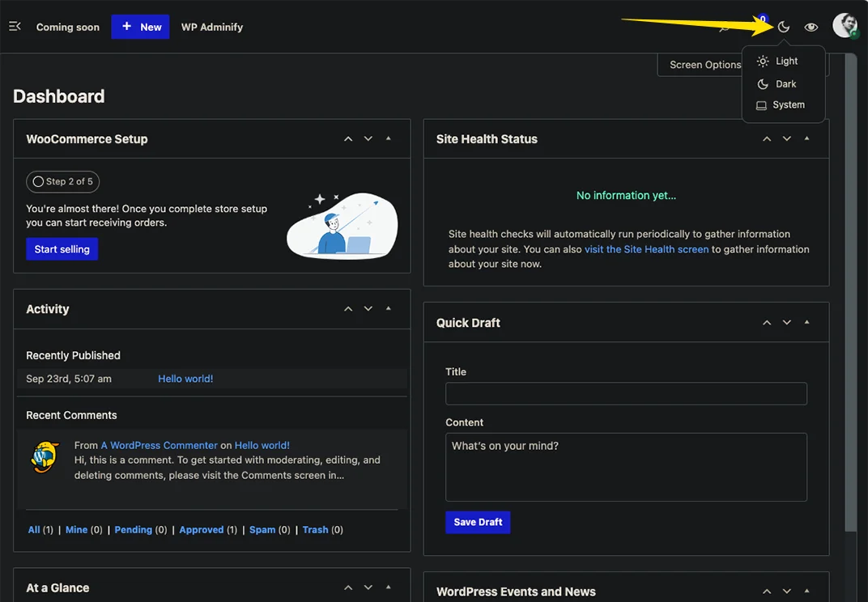Move WordPress Events and News widget up
The height and width of the screenshot is (602, 868).
(767, 591)
